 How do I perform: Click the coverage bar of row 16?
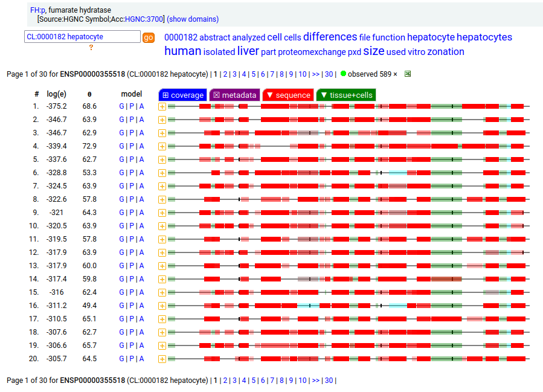click(349, 306)
